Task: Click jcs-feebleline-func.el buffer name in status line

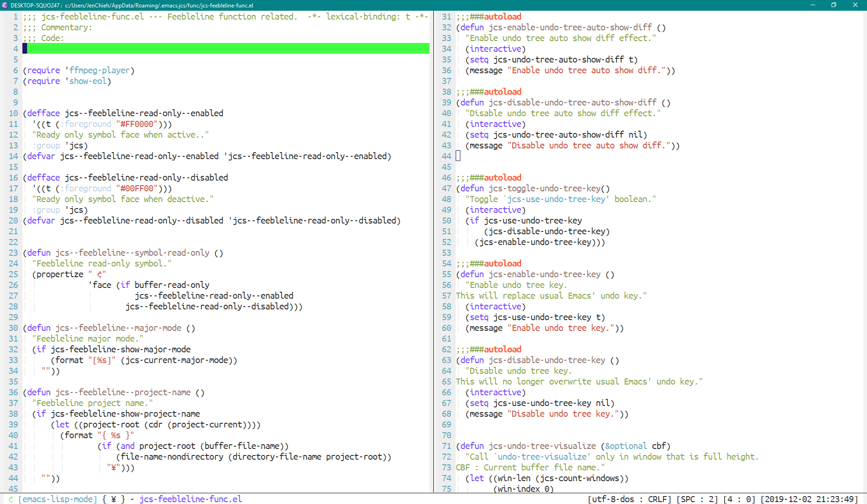Action: pyautogui.click(x=190, y=499)
